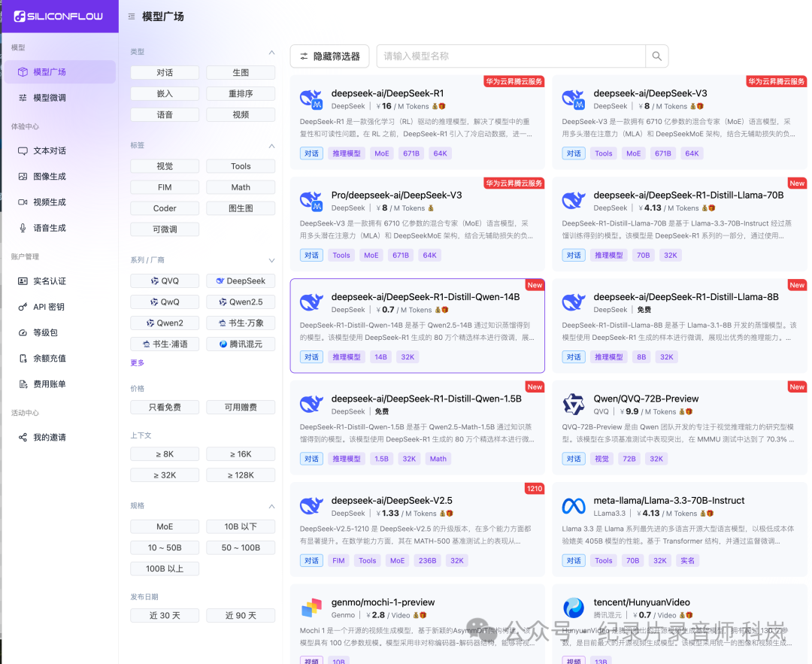Click the 模型广场 cube icon in sidebar

point(23,72)
